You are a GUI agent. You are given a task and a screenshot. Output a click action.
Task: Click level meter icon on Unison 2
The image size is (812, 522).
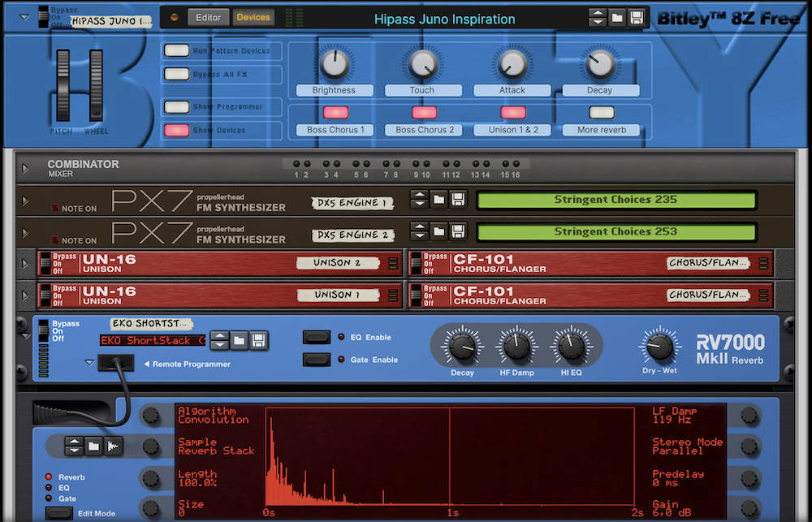pyautogui.click(x=393, y=264)
